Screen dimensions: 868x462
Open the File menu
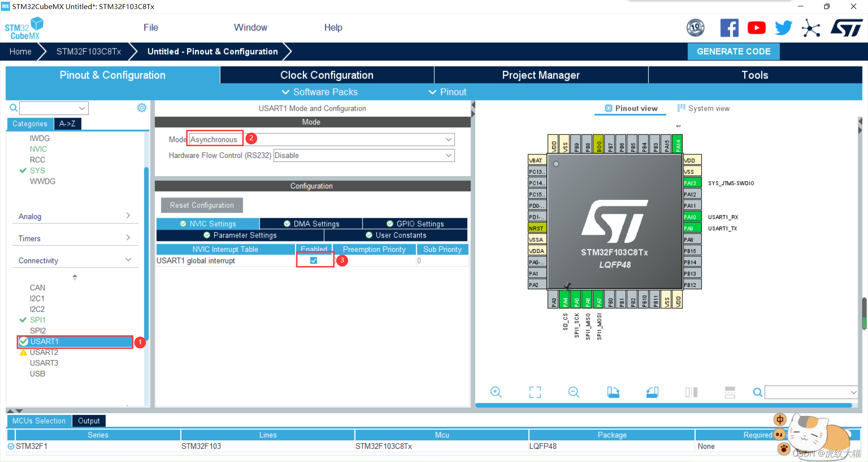coord(151,28)
